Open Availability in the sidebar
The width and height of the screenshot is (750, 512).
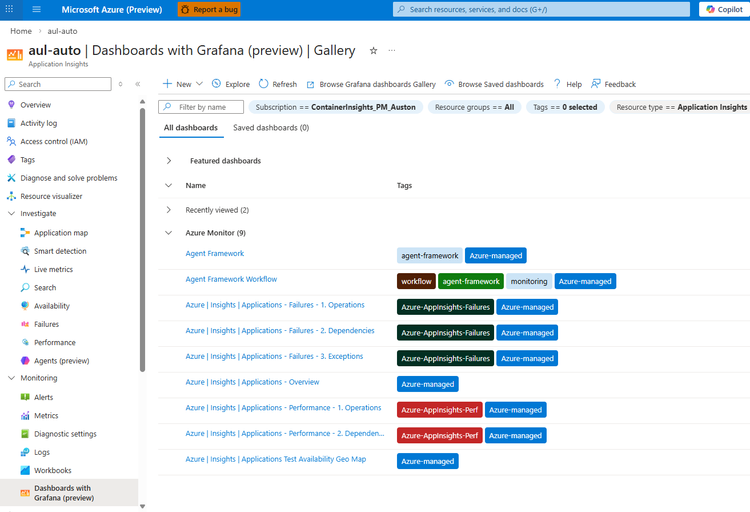[x=52, y=306]
